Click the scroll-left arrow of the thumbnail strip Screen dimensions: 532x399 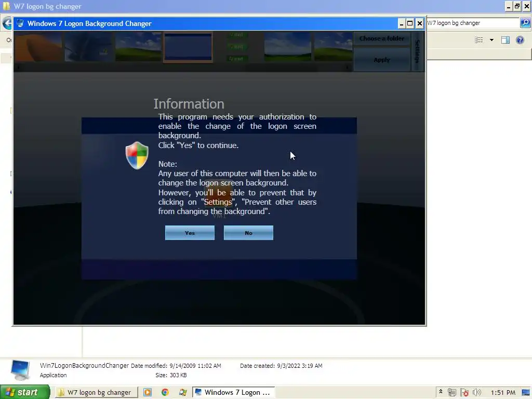click(18, 67)
